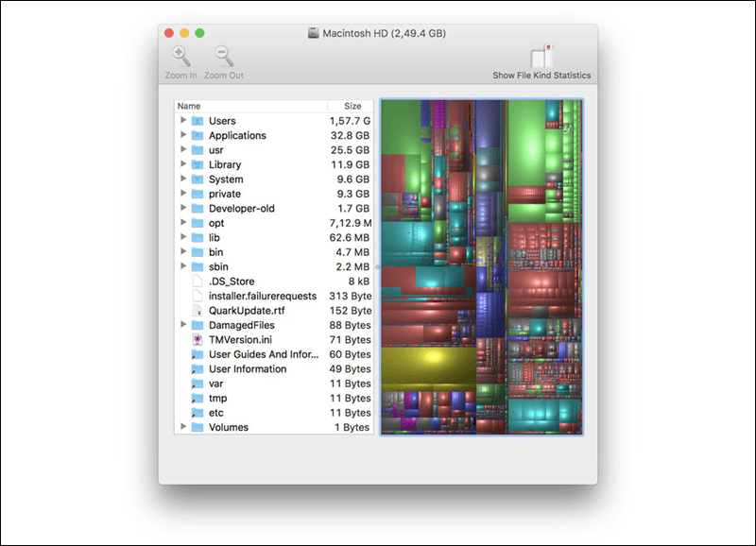Expand the Developer-old folder
Screen dimensions: 756x546
182,208
